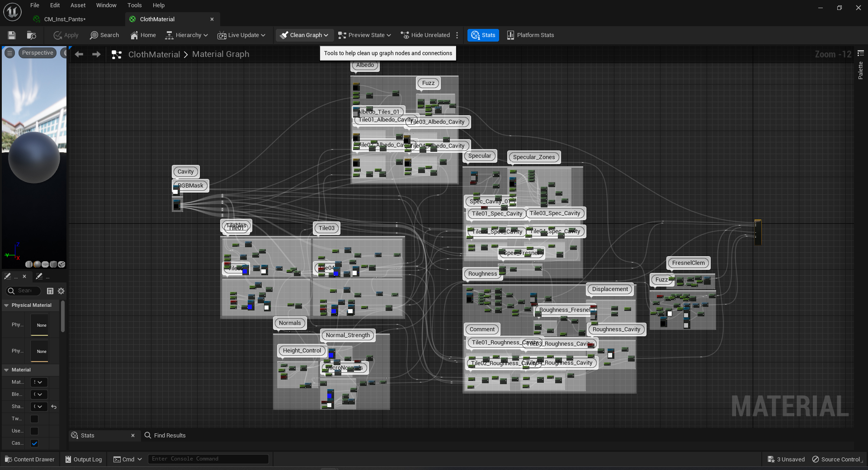Open the Window menu

106,5
